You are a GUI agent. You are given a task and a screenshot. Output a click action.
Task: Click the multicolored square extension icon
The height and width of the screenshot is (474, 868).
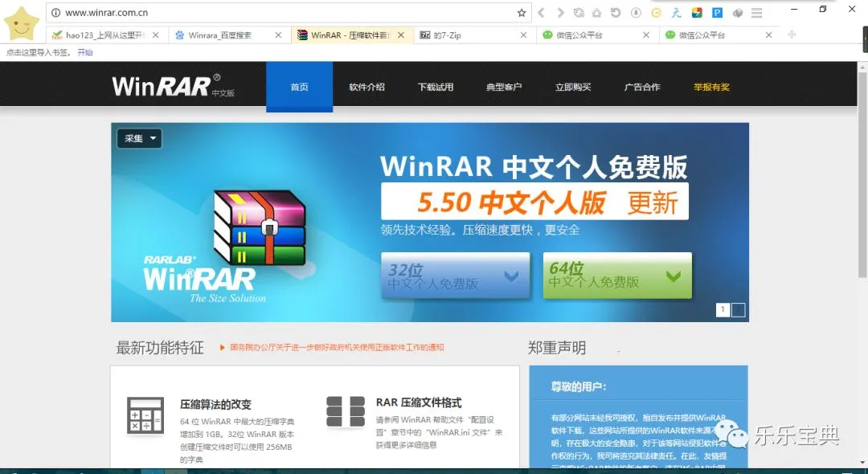pyautogui.click(x=697, y=13)
